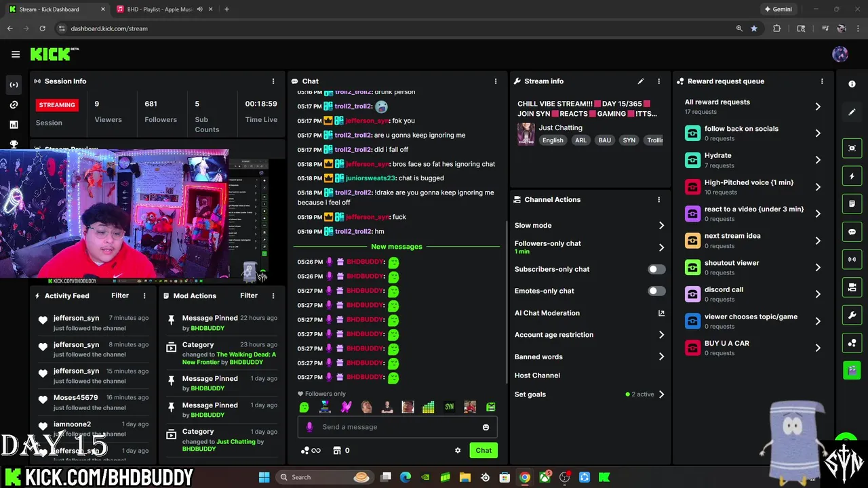Open Reward request queue options menu
Screen dimensions: 868x488
(822, 81)
